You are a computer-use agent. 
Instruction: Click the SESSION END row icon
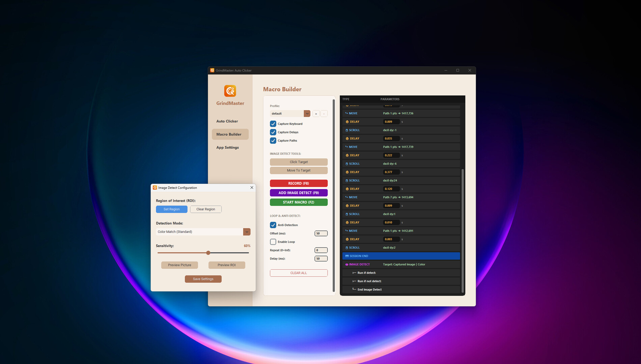(x=347, y=256)
